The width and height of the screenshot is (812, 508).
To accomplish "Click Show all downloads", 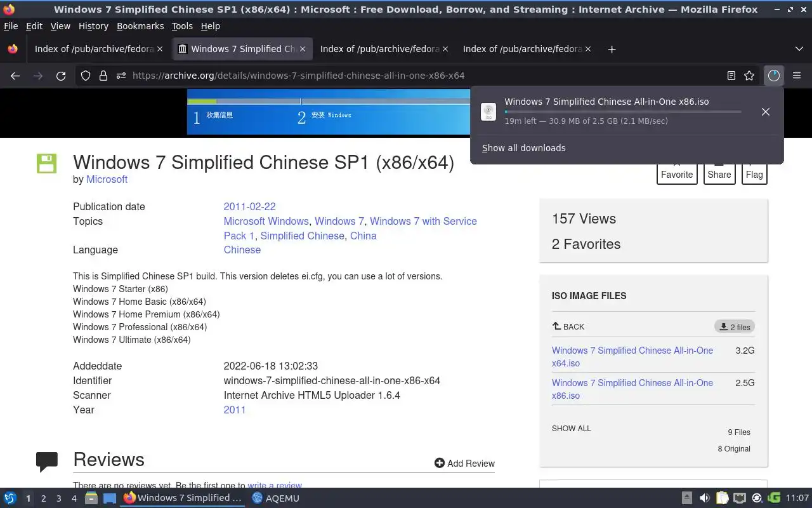I will 523,148.
